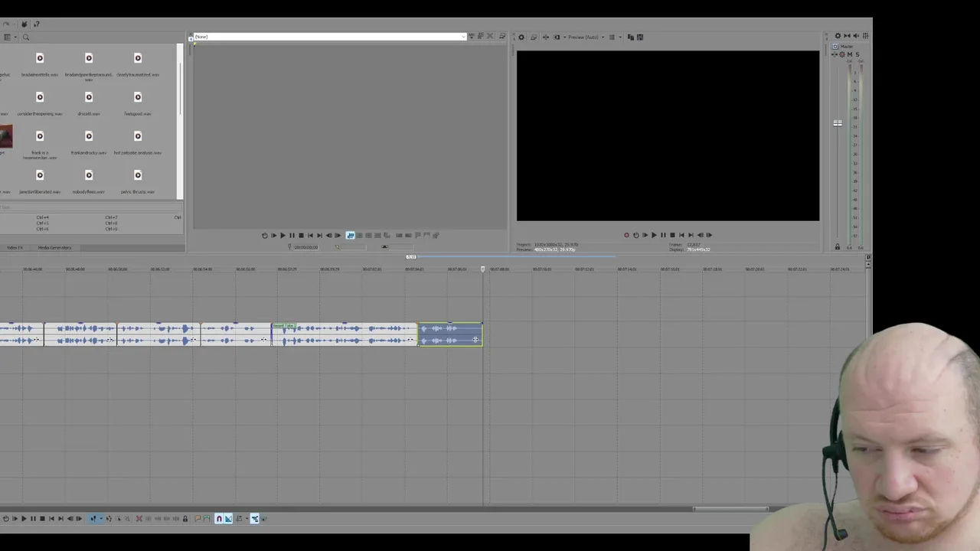Toggle loop playback under video preview
The height and width of the screenshot is (551, 980).
tap(635, 235)
